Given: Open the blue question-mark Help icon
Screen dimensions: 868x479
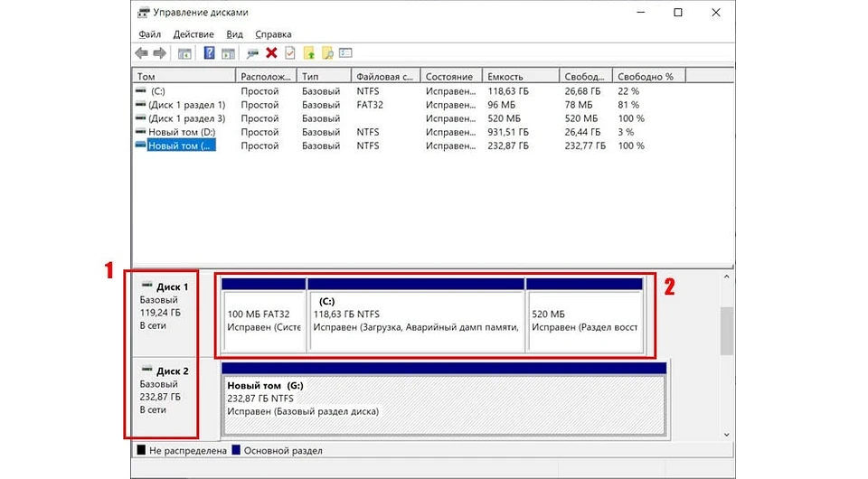Looking at the screenshot, I should click(x=209, y=53).
